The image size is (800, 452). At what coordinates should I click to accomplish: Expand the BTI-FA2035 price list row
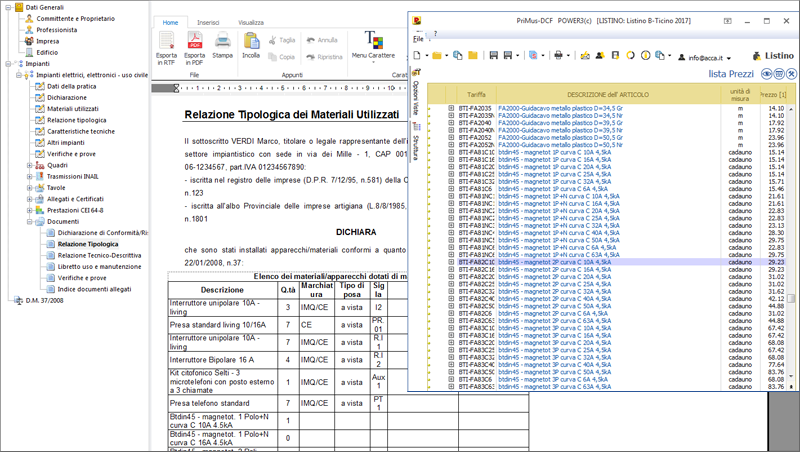pyautogui.click(x=452, y=108)
